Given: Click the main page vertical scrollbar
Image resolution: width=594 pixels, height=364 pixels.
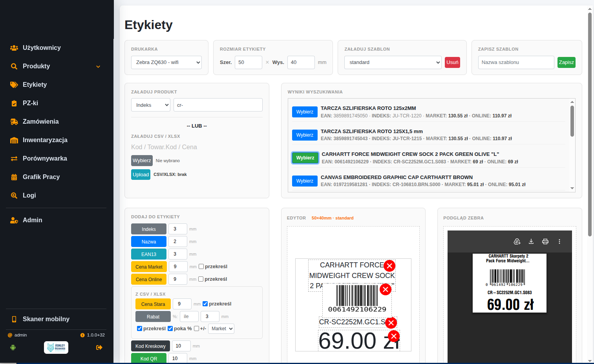Looking at the screenshot, I should [590, 124].
